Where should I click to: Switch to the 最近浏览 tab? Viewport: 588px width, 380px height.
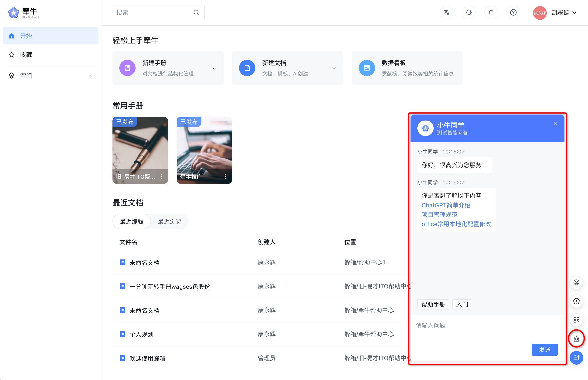[x=170, y=221]
